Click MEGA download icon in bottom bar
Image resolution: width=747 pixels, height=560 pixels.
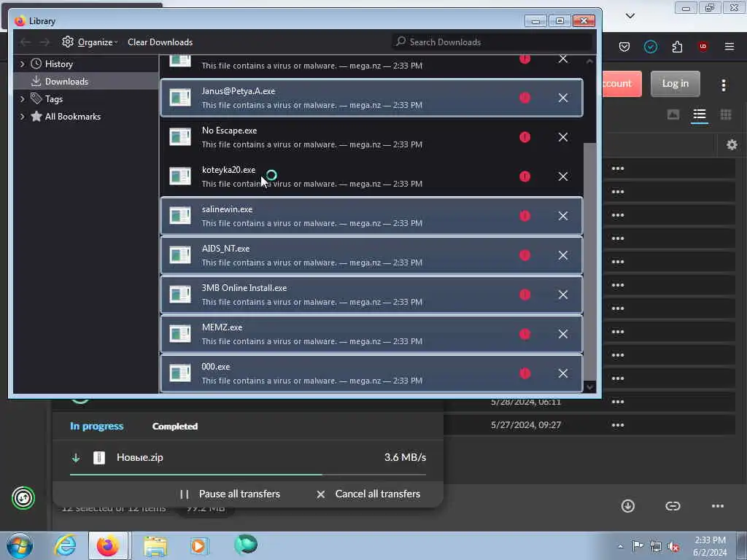point(628,506)
